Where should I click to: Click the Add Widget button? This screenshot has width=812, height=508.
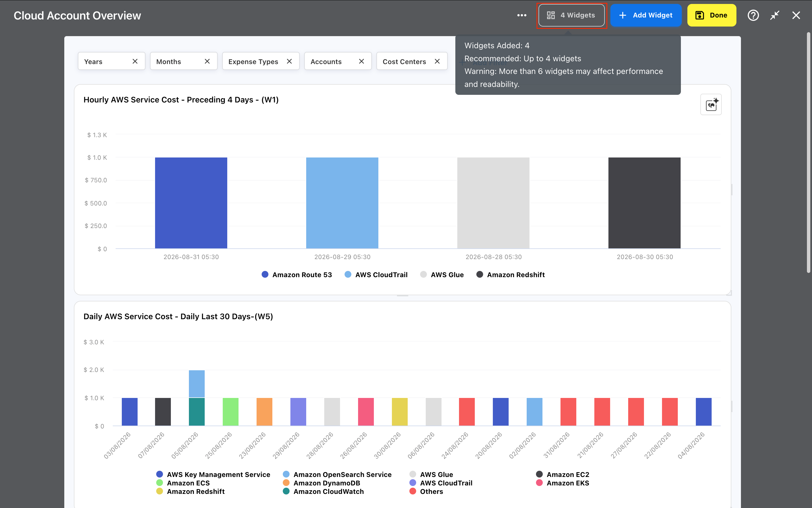[646, 15]
